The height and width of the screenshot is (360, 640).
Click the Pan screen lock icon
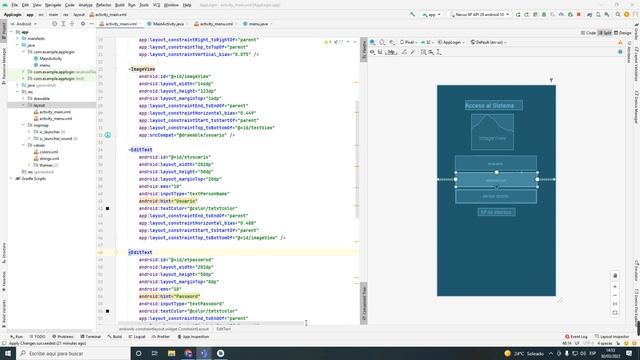coord(615,276)
